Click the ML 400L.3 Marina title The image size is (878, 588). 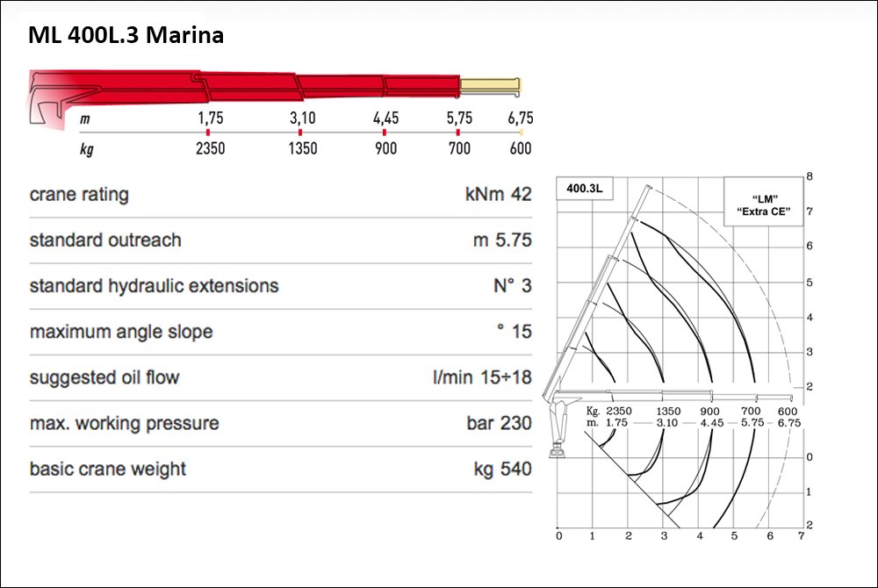[x=126, y=35]
